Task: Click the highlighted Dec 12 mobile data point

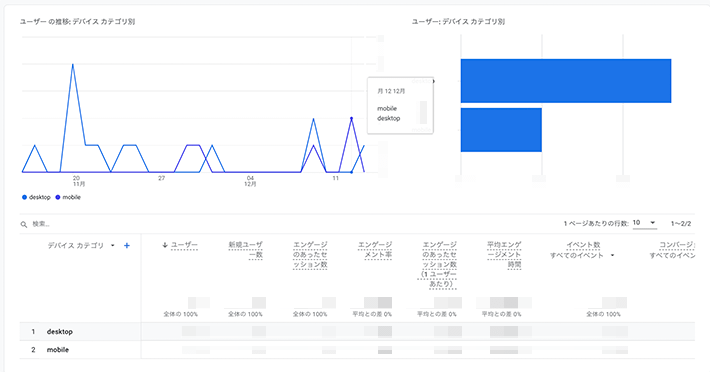Action: (x=351, y=119)
